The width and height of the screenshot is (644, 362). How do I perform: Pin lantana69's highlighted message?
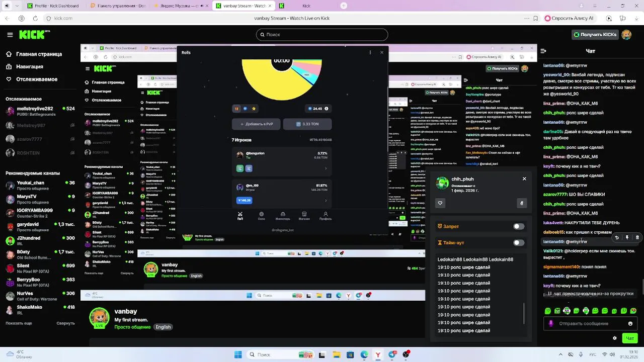(x=627, y=237)
